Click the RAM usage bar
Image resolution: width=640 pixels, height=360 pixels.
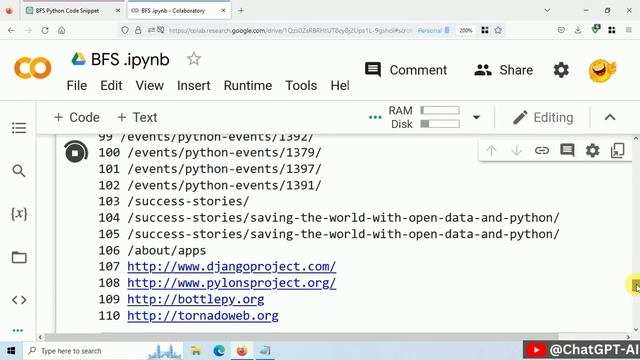click(x=440, y=111)
